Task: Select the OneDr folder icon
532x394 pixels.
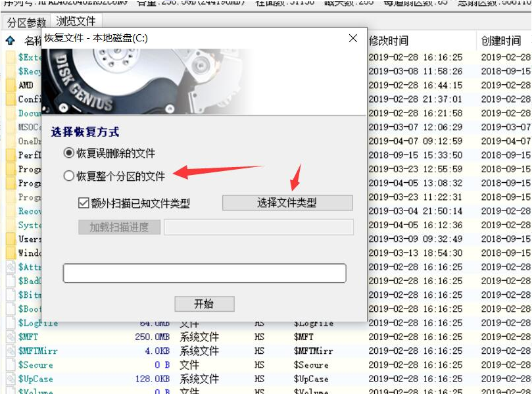Action: [11, 141]
